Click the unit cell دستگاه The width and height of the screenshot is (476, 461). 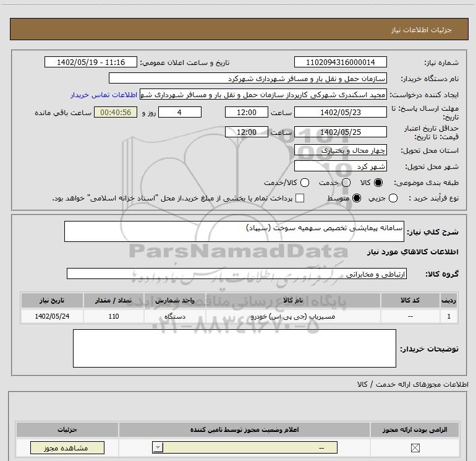pyautogui.click(x=175, y=316)
